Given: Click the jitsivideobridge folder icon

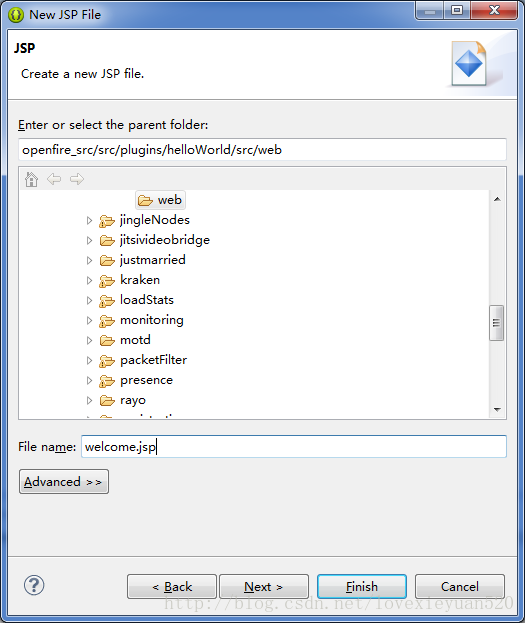Looking at the screenshot, I should 107,240.
